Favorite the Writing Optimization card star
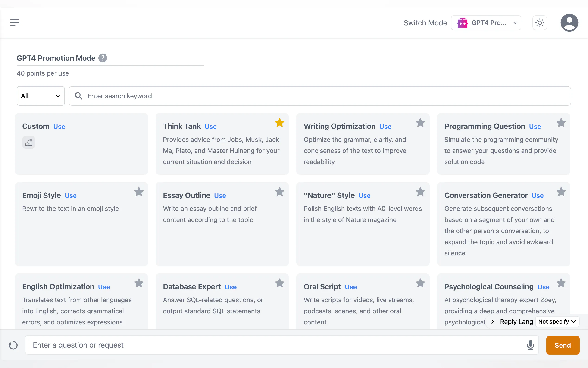 pos(420,123)
